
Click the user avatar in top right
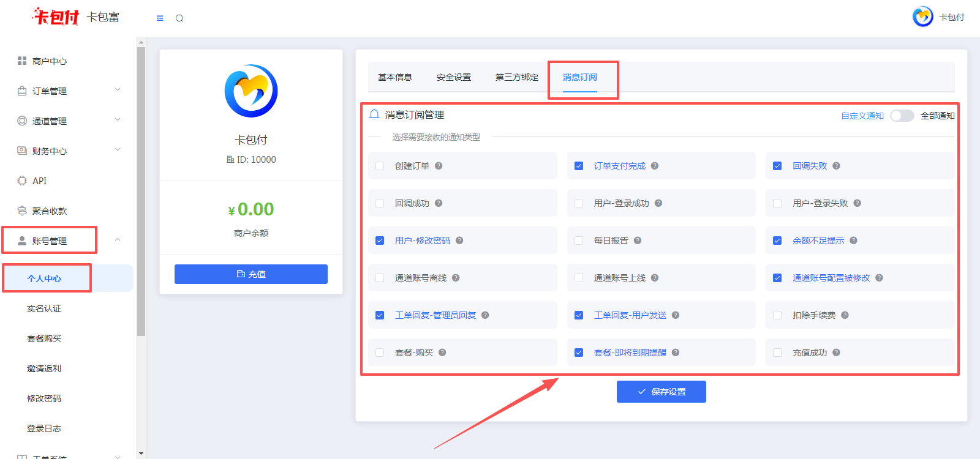click(x=922, y=17)
